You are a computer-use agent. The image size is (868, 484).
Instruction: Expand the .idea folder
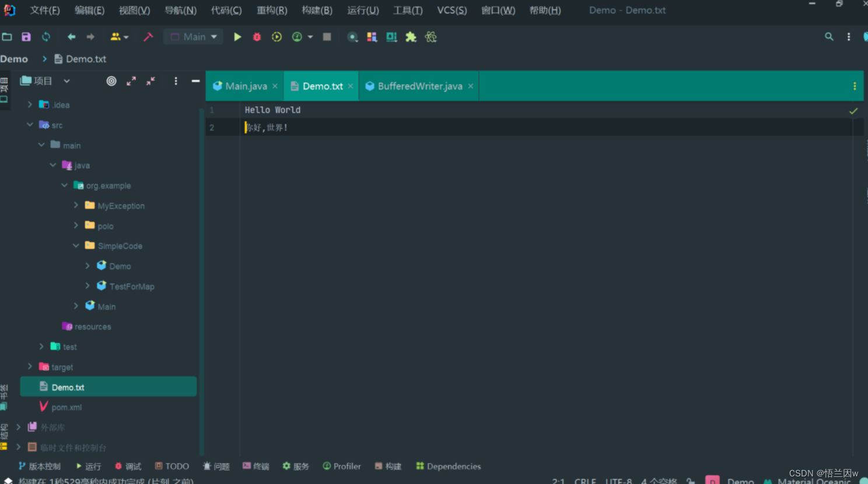[x=30, y=105]
